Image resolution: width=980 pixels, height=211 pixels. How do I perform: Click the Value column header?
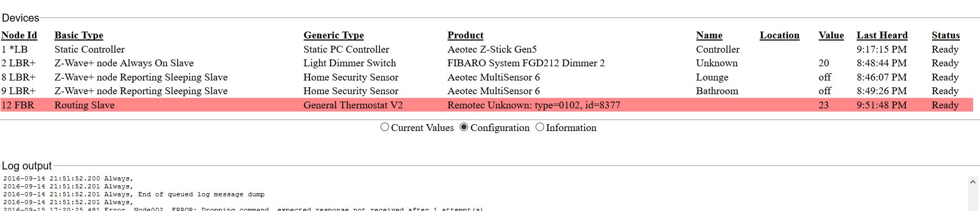831,35
